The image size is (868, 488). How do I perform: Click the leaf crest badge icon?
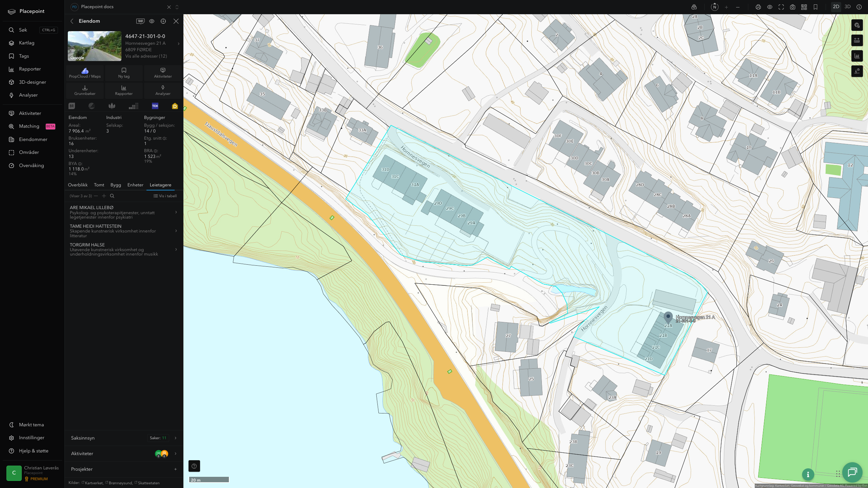(112, 106)
